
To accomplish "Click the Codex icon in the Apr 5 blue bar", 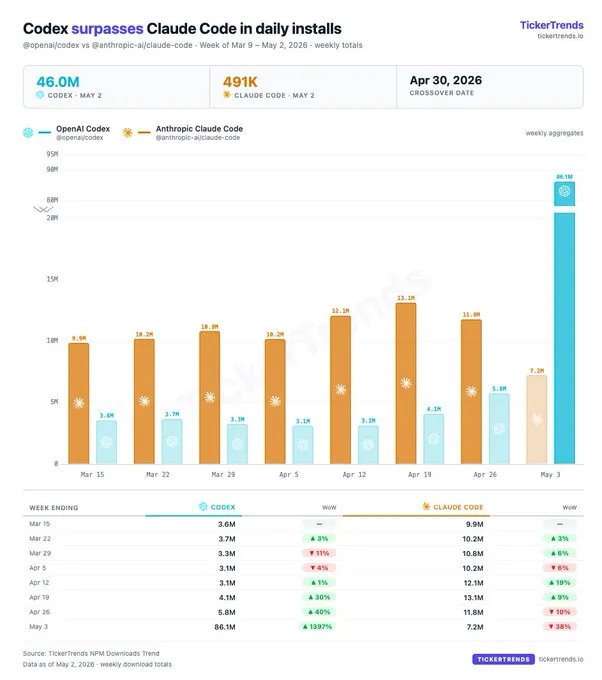I will [x=303, y=445].
